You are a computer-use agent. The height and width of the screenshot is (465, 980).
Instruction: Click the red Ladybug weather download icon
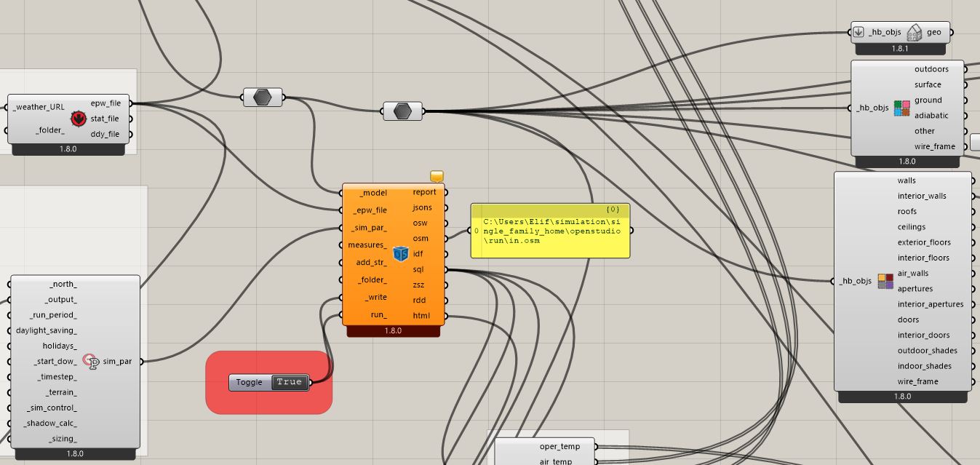tap(78, 119)
